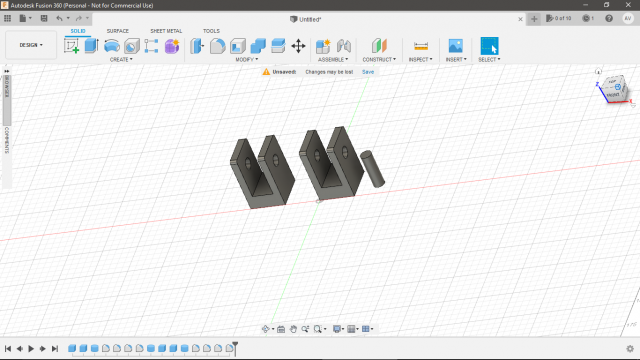Open Display Settings monitor dropdown
Viewport: 640px width, 360px height.
point(338,329)
